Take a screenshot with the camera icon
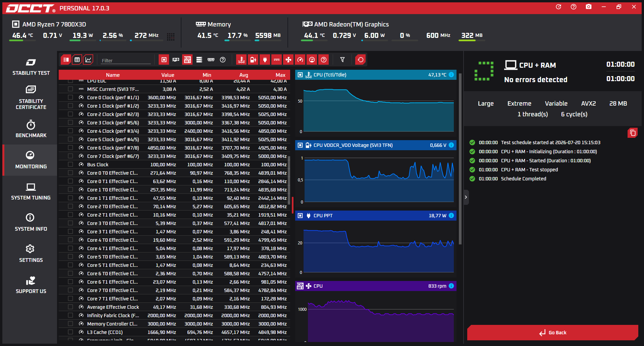Image resolution: width=644 pixels, height=346 pixels. point(589,7)
